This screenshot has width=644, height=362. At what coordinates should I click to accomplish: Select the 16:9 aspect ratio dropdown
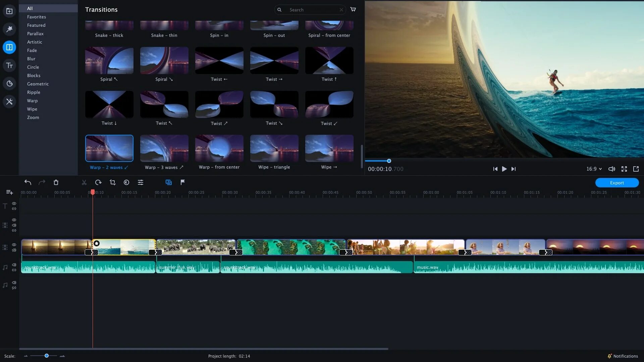tap(594, 169)
